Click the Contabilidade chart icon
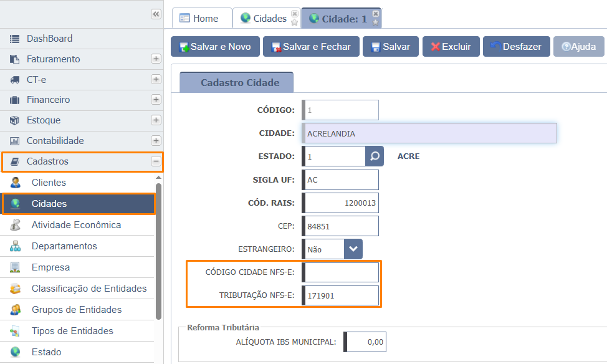 click(15, 141)
